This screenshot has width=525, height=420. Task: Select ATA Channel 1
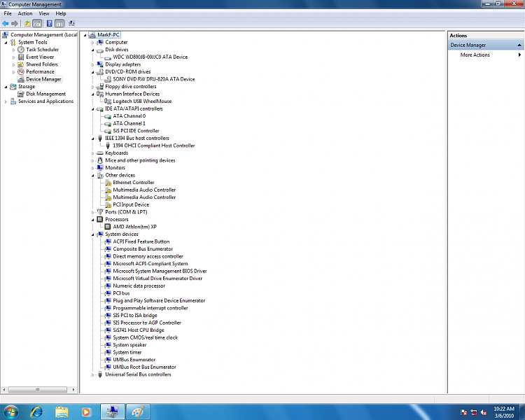[129, 123]
